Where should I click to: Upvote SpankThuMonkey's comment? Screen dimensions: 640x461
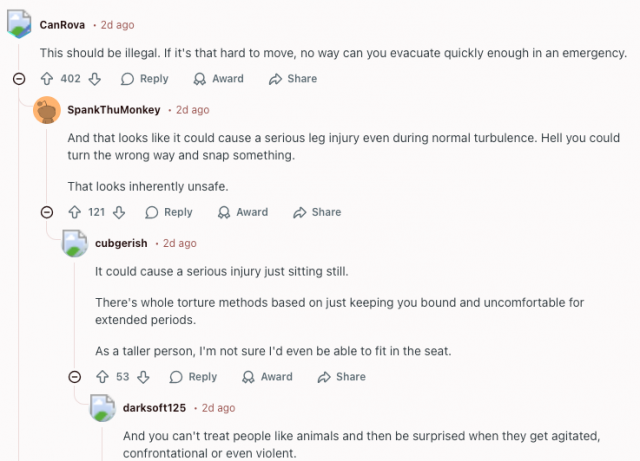tap(74, 212)
